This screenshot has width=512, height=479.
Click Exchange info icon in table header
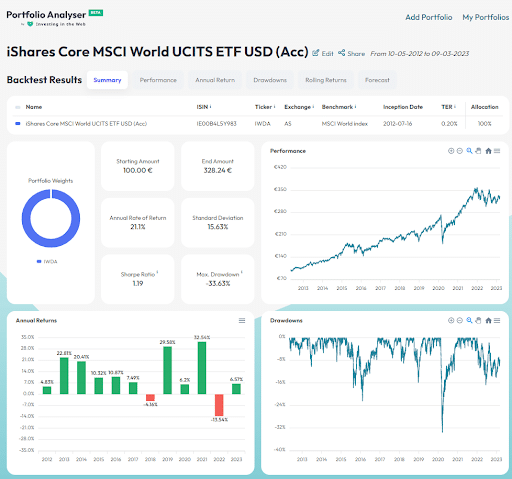[x=314, y=106]
